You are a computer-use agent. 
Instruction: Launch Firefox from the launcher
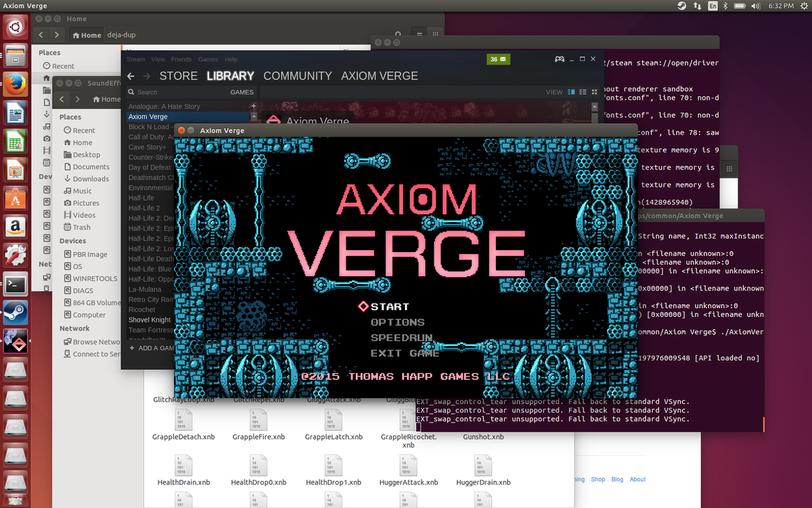click(x=16, y=84)
